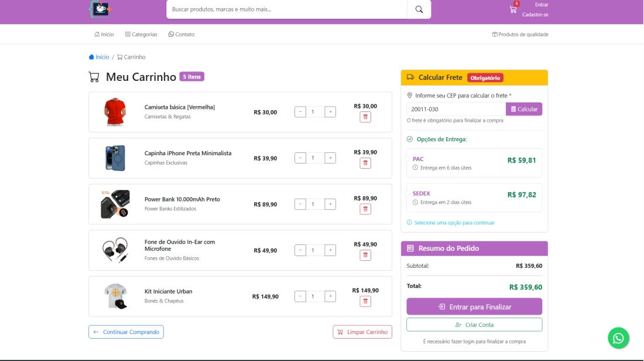The width and height of the screenshot is (644, 361).
Task: Click the search magnifier icon
Action: [x=418, y=10]
